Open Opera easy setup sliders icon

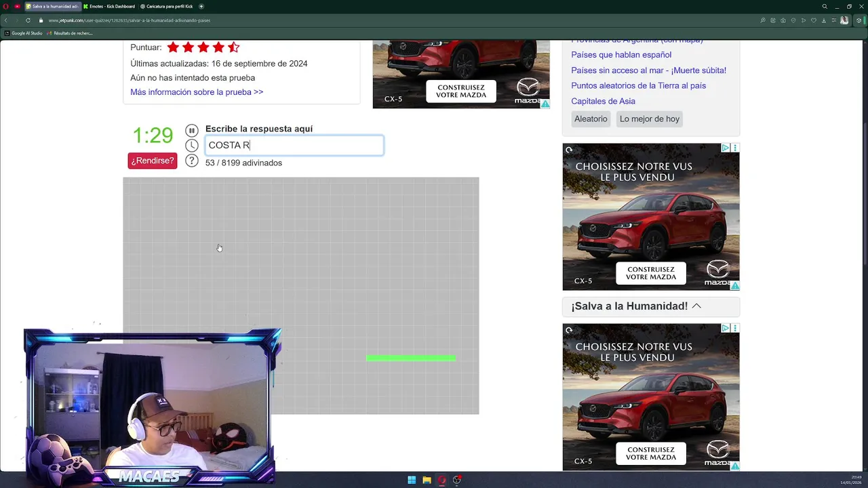point(834,20)
